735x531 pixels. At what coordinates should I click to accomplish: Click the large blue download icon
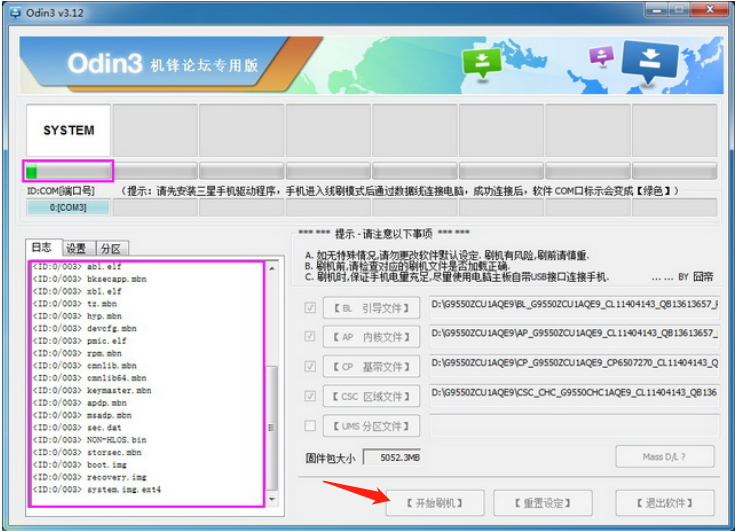click(x=650, y=61)
